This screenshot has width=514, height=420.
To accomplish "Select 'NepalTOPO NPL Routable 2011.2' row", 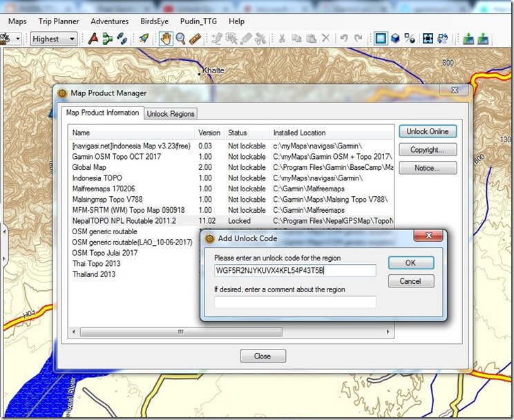I will (231, 220).
